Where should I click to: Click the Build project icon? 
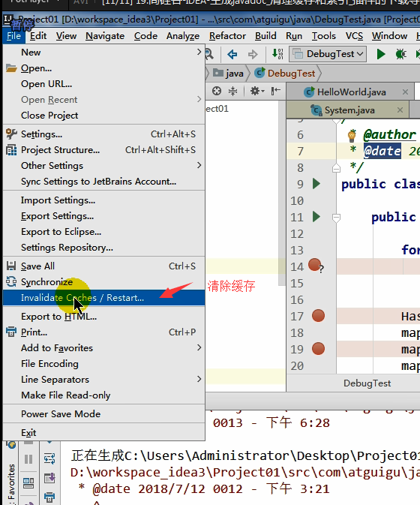coord(277,54)
